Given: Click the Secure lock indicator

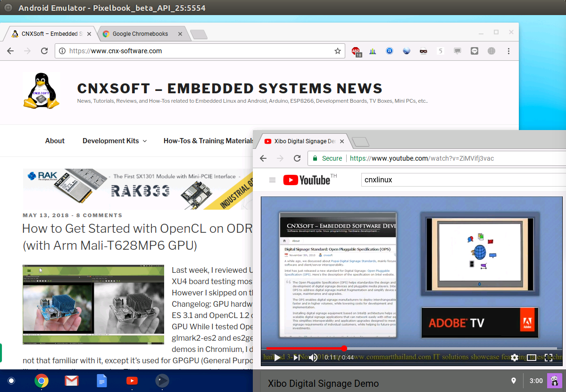Looking at the screenshot, I should pyautogui.click(x=327, y=158).
